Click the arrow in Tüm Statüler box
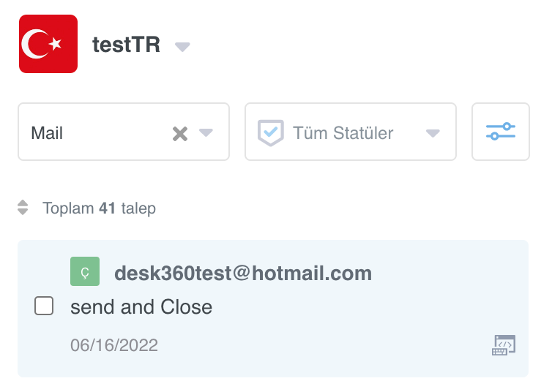This screenshot has height=392, width=552. point(433,133)
